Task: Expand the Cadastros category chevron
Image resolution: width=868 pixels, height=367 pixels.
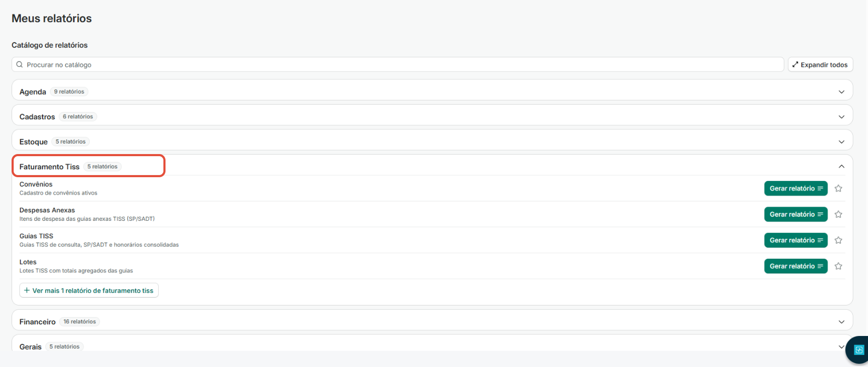Action: pos(841,117)
